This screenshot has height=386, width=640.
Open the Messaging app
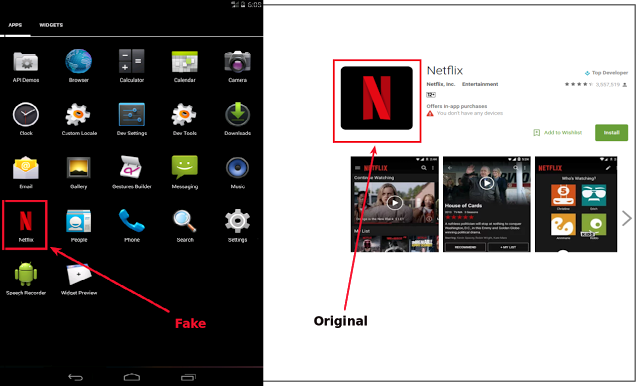184,172
